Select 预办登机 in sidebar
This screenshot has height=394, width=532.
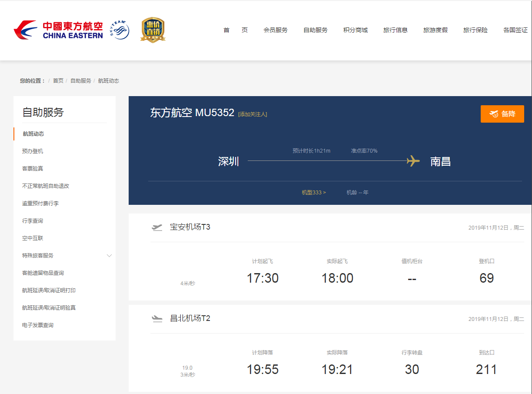pyautogui.click(x=33, y=151)
